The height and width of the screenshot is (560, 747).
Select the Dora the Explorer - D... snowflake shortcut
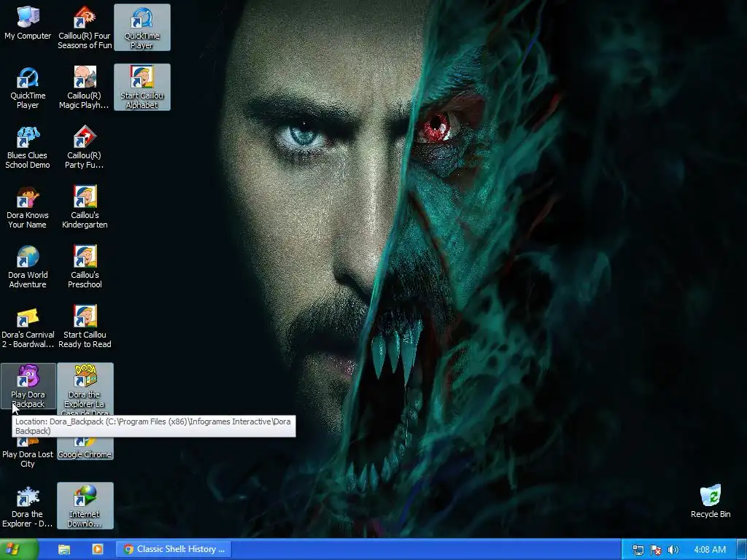coord(28,507)
